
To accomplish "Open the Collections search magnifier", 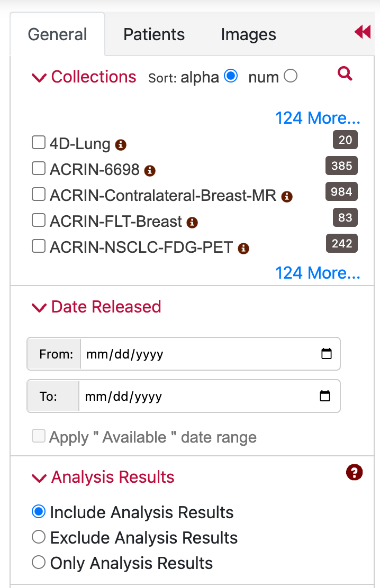I will point(345,73).
